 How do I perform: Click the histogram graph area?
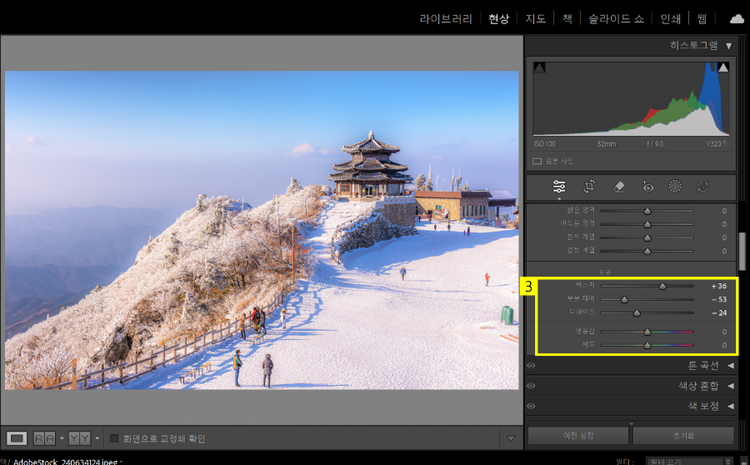coord(631,99)
